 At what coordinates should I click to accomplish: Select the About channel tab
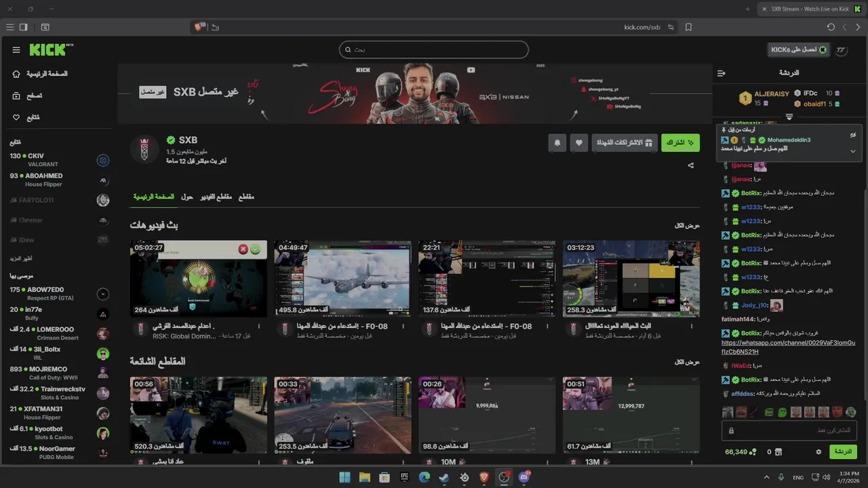(186, 197)
